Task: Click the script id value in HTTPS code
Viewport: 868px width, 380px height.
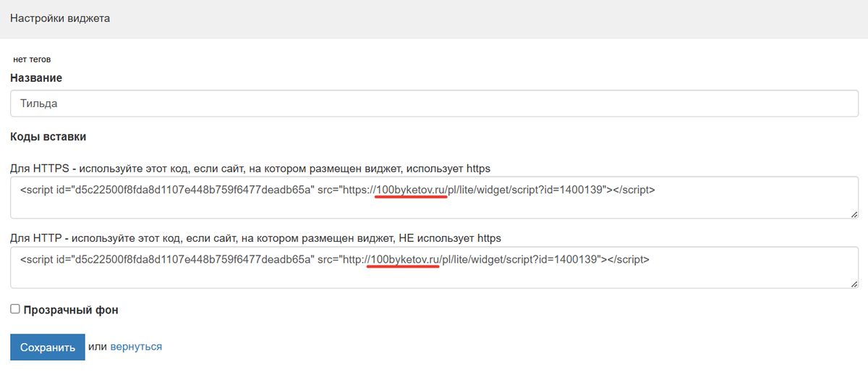Action: (189, 190)
